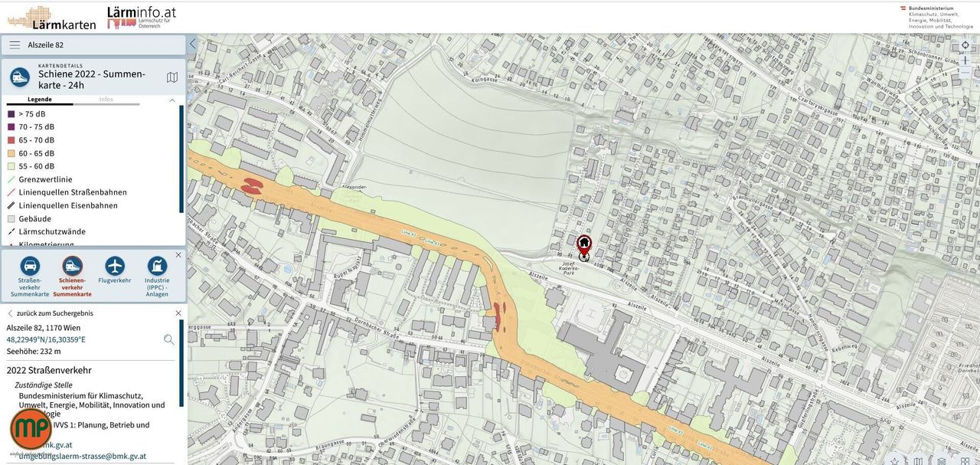The width and height of the screenshot is (980, 465).
Task: Open the grid apps icon at map bottom
Action: 965,461
